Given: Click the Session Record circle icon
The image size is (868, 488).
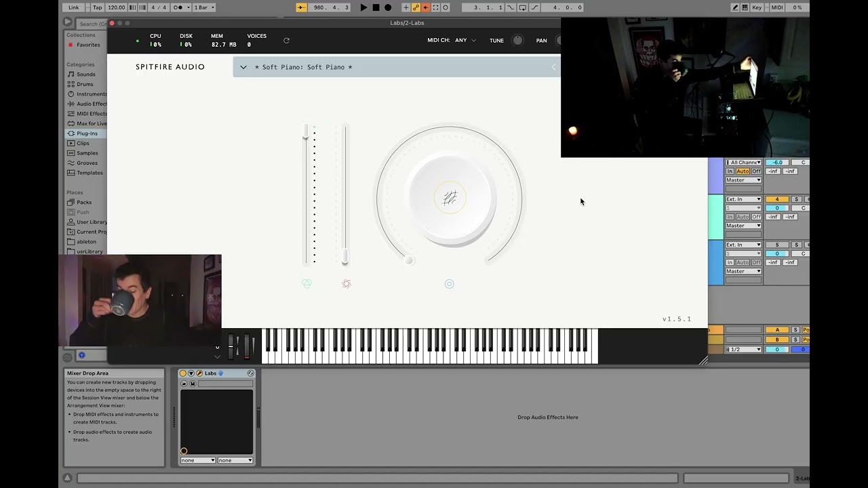Looking at the screenshot, I should (x=446, y=7).
